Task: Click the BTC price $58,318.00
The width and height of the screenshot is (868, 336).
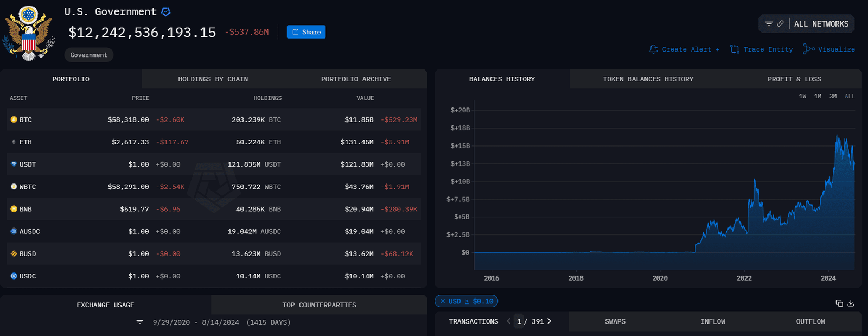Action: (x=128, y=119)
